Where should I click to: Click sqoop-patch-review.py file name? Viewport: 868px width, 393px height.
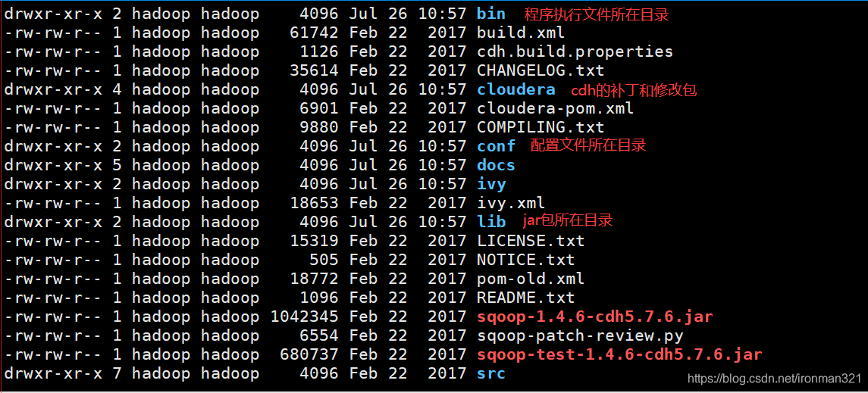[580, 335]
